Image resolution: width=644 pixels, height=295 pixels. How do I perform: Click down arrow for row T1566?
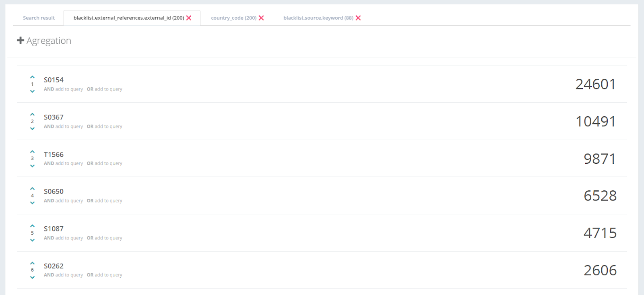pos(32,166)
